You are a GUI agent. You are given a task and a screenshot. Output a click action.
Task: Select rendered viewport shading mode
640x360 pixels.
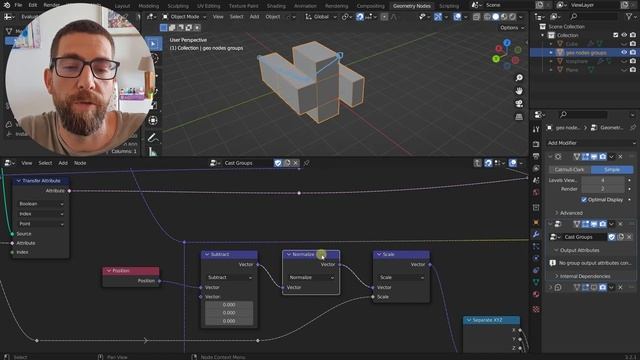513,17
